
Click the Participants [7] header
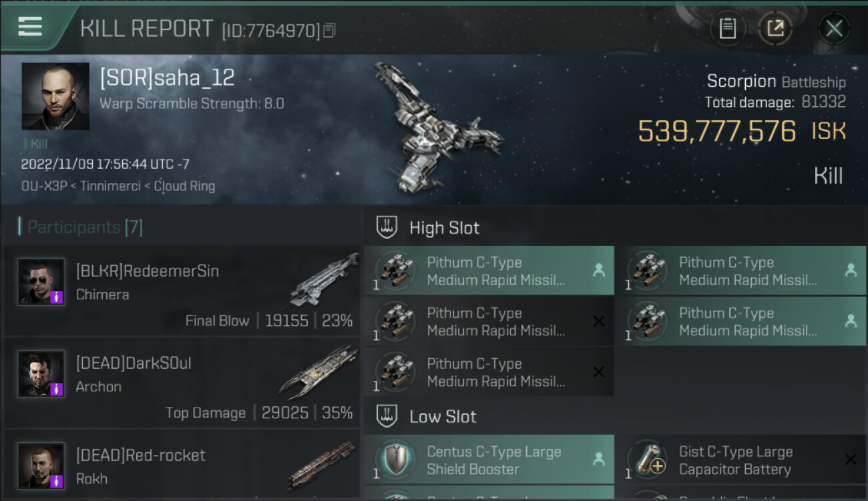click(x=85, y=227)
